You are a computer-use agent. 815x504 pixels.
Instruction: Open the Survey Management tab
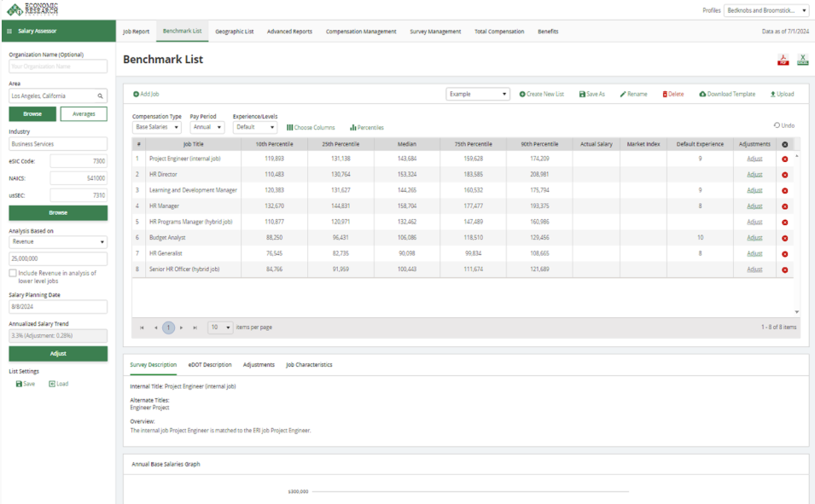pos(435,32)
